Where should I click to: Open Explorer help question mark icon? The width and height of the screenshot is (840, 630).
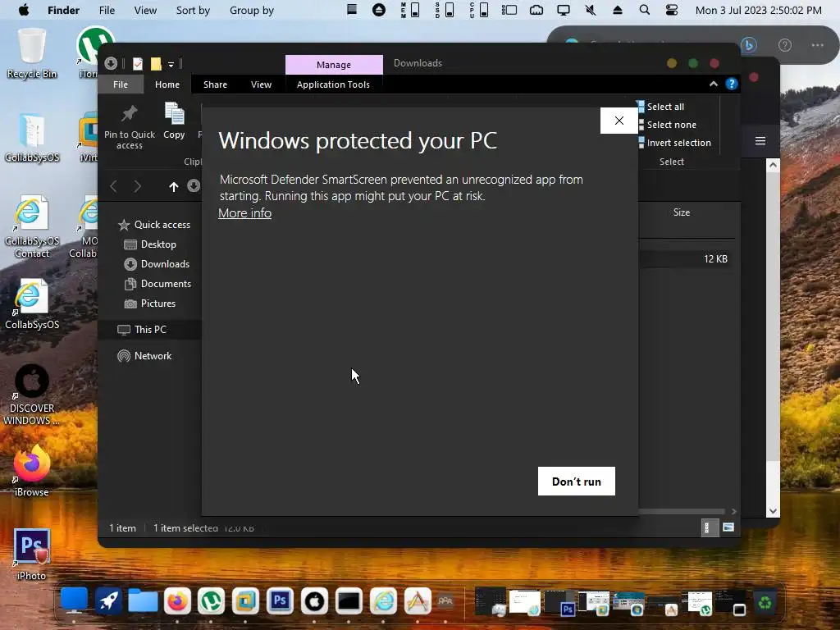[x=731, y=84]
